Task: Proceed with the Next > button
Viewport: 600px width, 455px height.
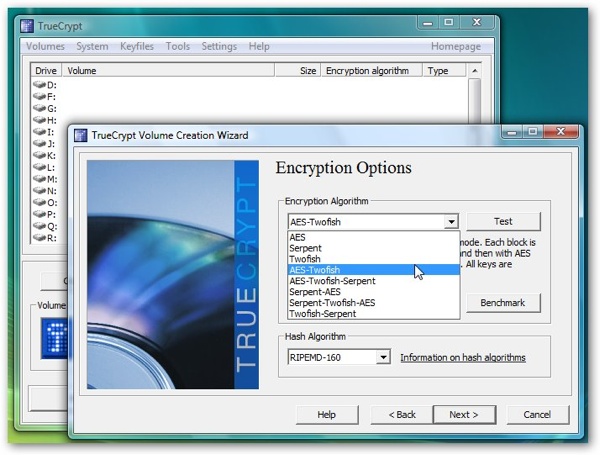Action: pyautogui.click(x=464, y=414)
